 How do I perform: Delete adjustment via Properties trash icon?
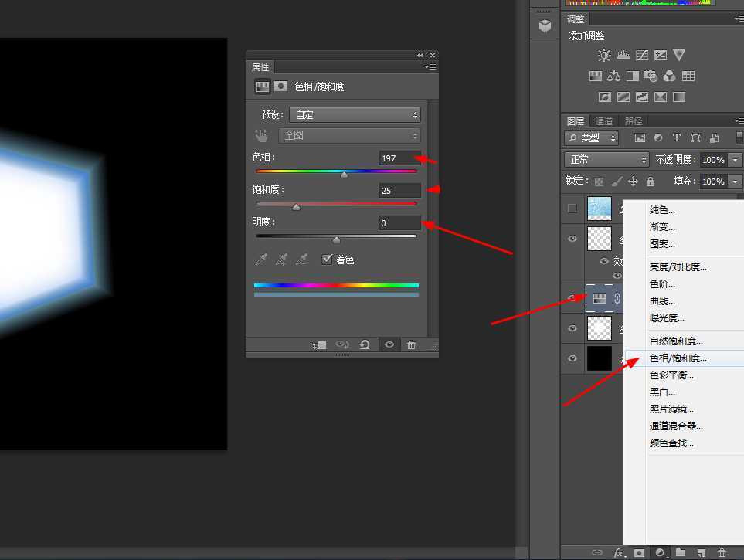411,345
